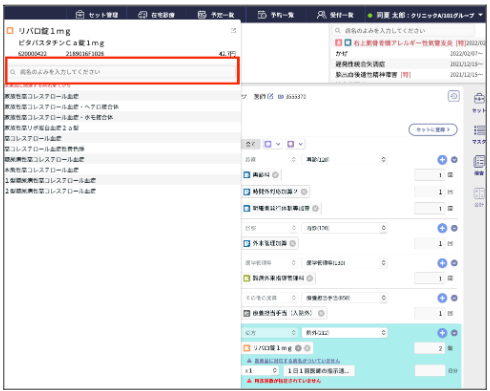490x391 pixels.
Task: Open the 会計 sidebar icon
Action: tap(479, 197)
